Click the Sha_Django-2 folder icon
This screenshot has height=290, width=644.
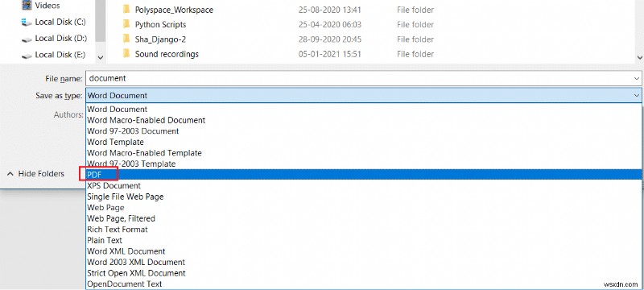[x=126, y=39]
